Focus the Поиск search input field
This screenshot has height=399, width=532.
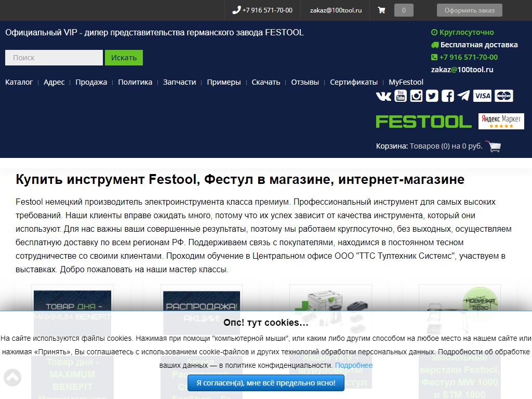54,58
